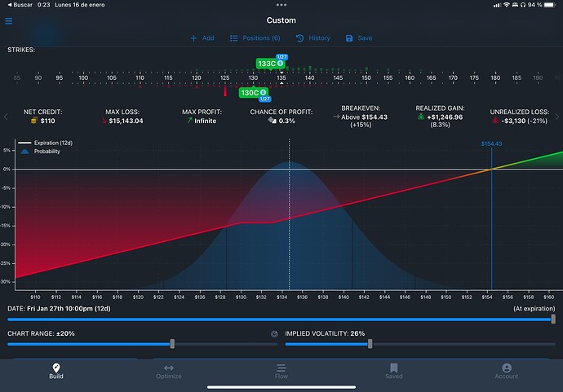Screen dimensions: 563x392
Task: Tap the money bag icon for Realized Gain
Action: tap(421, 117)
